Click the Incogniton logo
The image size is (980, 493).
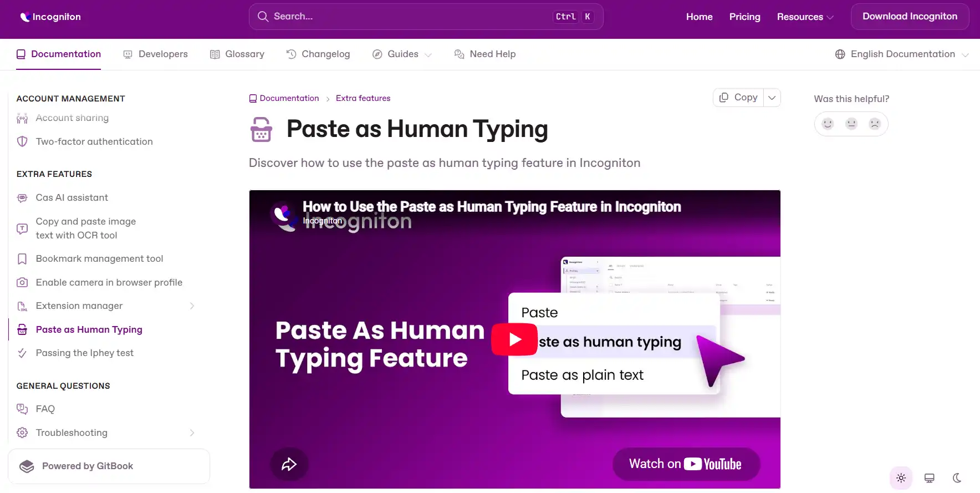[x=50, y=17]
